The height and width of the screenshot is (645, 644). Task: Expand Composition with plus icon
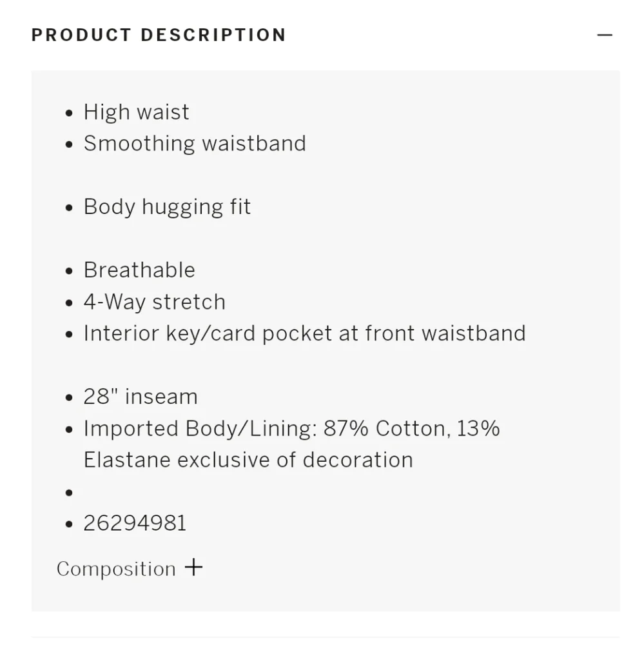coord(193,568)
